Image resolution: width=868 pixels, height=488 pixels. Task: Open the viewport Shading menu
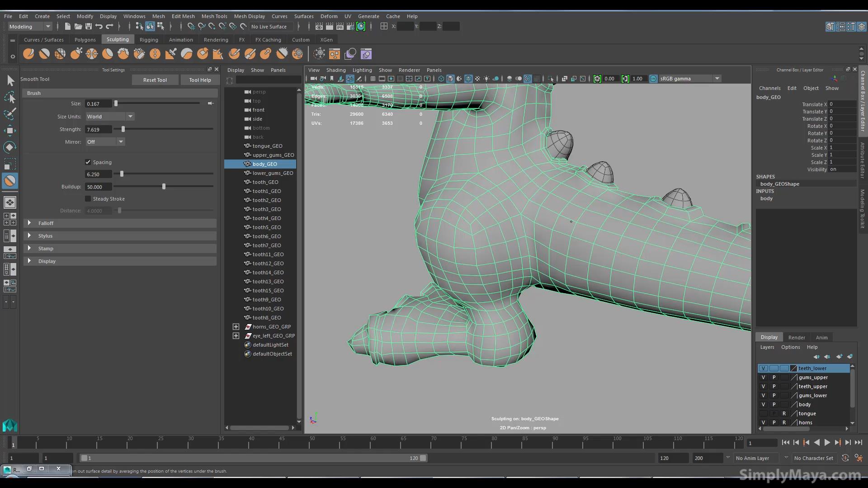pos(336,70)
